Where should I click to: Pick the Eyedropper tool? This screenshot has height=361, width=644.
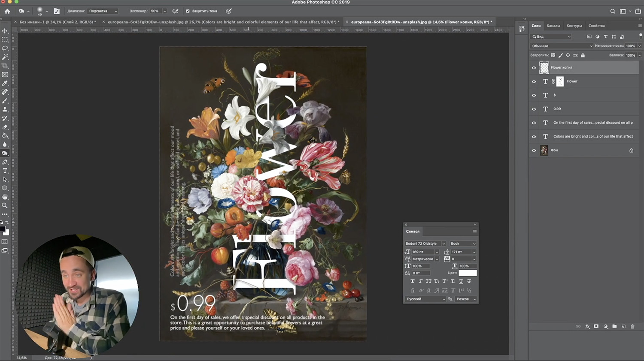click(5, 83)
